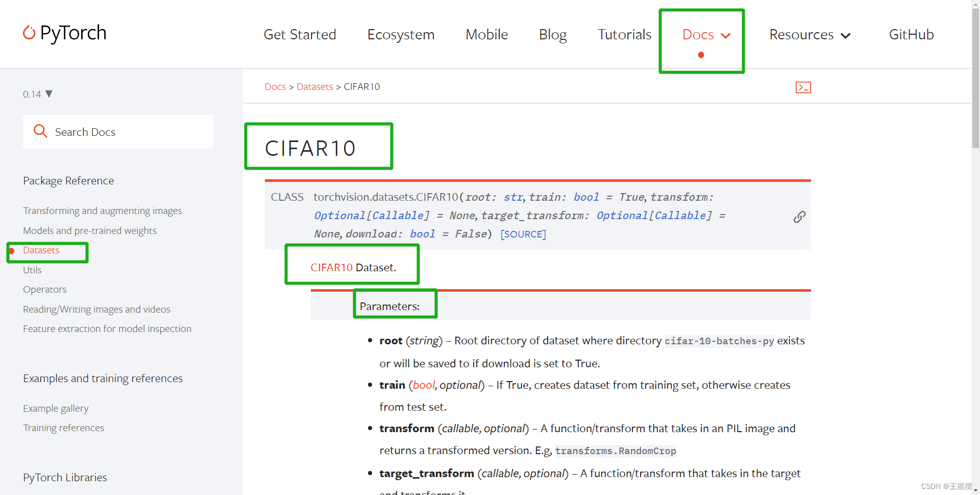Click the Docs breadcrumb link

point(275,87)
